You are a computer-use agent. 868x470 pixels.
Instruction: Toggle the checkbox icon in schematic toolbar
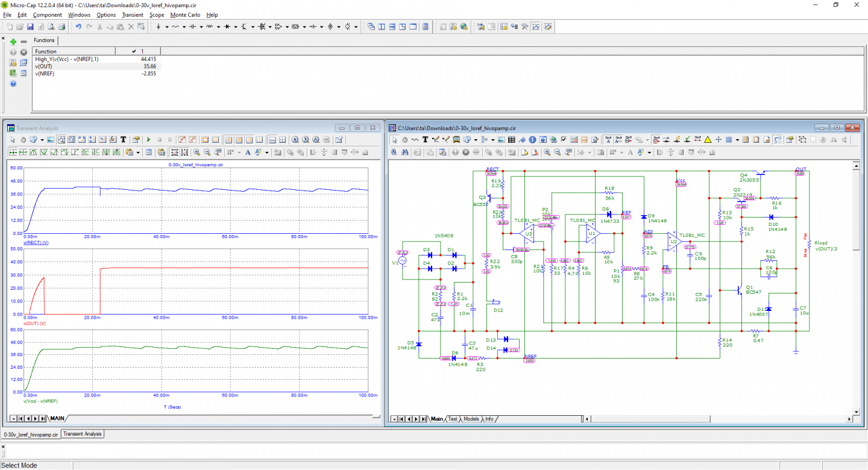pos(563,139)
